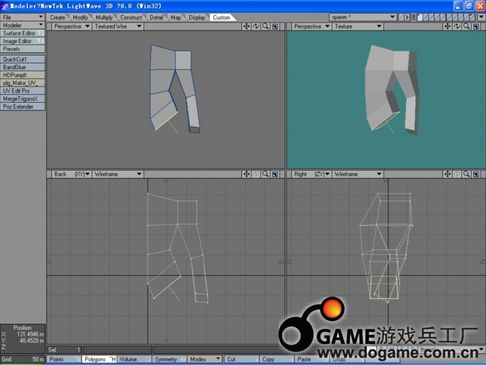Switch to the Multiply tab
Screen dimensions: 486x365
pos(104,17)
